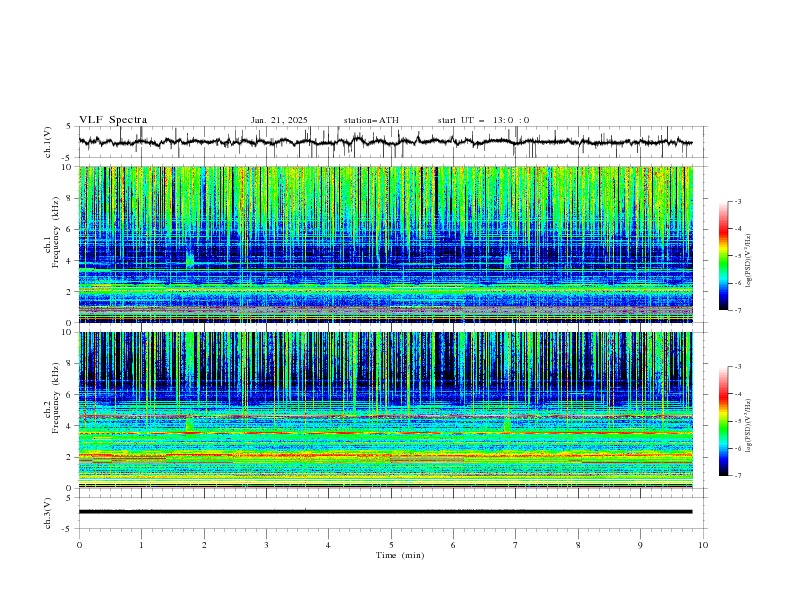Click the "-3" label on ch.2 colorbar
This screenshot has width=792, height=612.
pos(738,367)
